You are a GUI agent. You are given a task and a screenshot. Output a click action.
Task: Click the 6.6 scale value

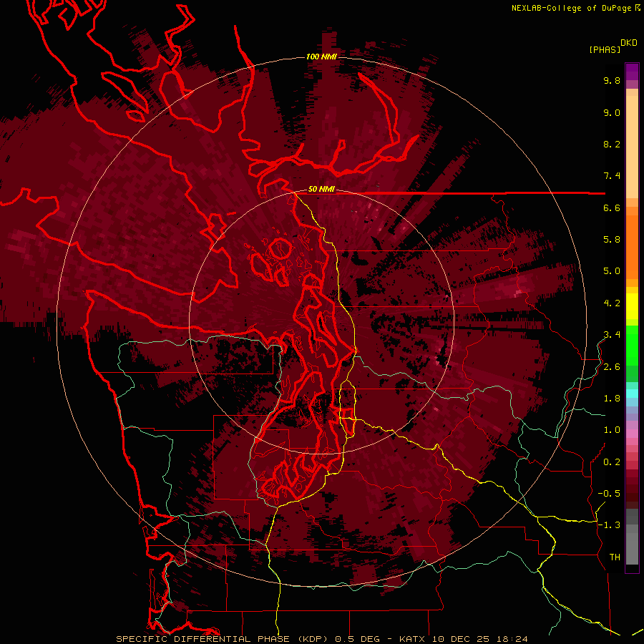tap(612, 208)
